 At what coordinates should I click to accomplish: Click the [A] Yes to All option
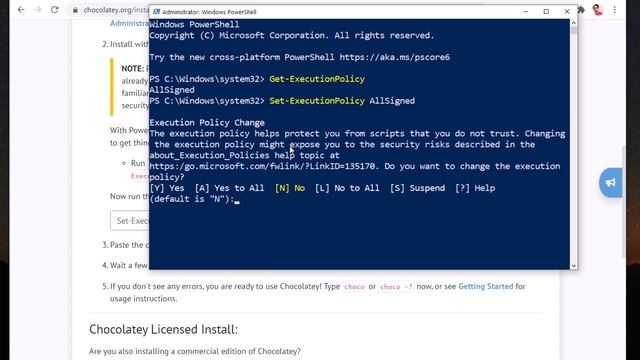tap(229, 188)
